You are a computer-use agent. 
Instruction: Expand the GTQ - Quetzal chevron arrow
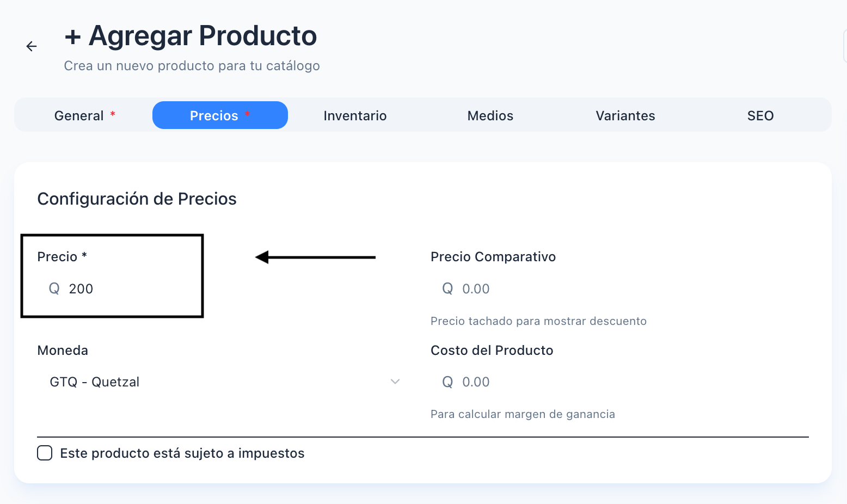point(395,382)
